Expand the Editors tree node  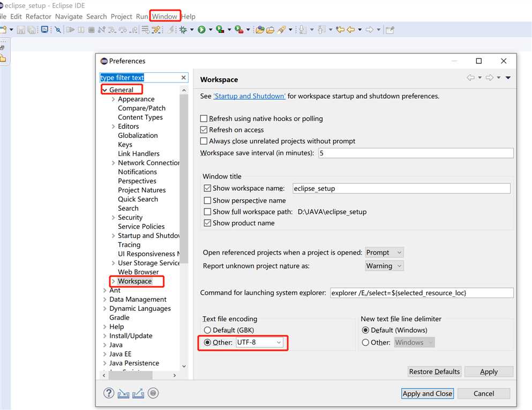114,126
